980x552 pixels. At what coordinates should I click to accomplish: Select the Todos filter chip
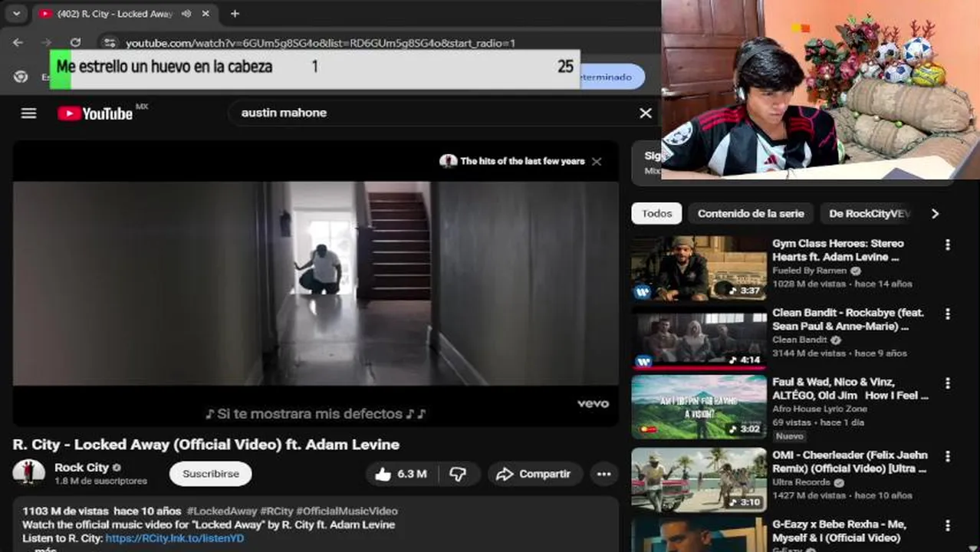tap(656, 214)
